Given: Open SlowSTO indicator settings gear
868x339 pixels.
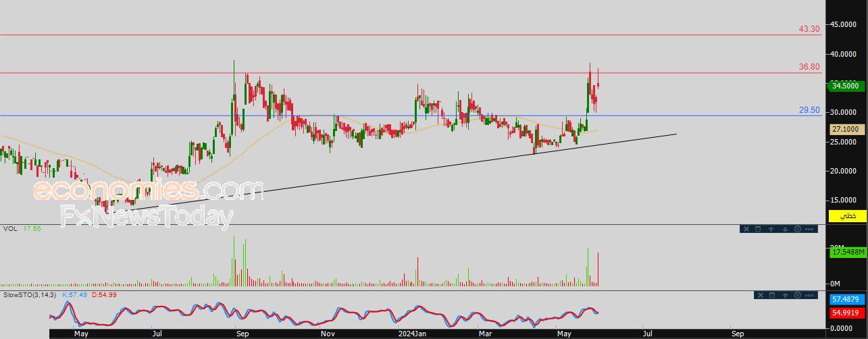Looking at the screenshot, I should point(798,295).
